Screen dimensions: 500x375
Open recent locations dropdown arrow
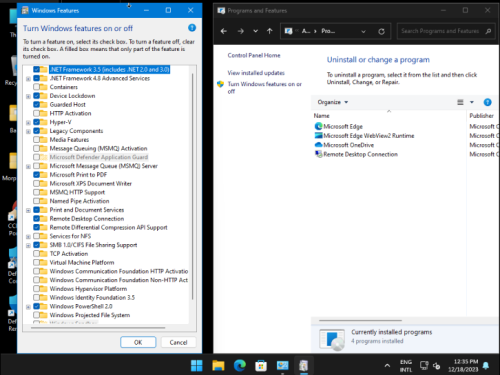(x=255, y=31)
